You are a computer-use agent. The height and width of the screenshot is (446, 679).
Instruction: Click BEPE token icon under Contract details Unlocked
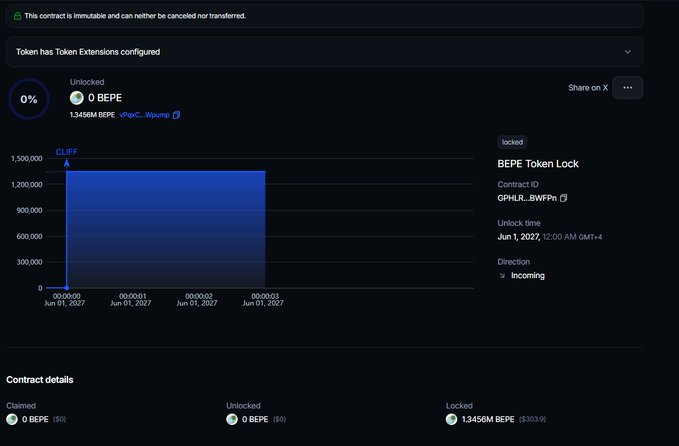pyautogui.click(x=232, y=419)
